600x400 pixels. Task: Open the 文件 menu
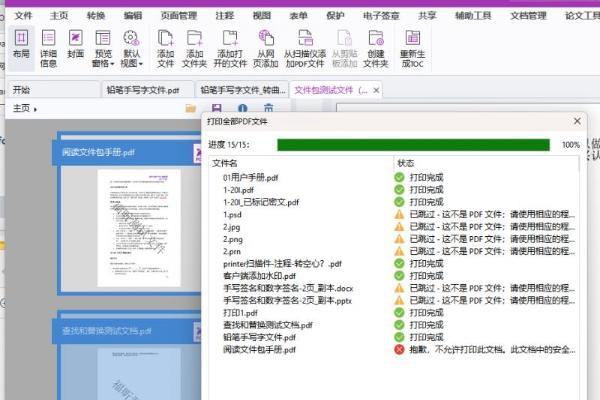tap(23, 16)
